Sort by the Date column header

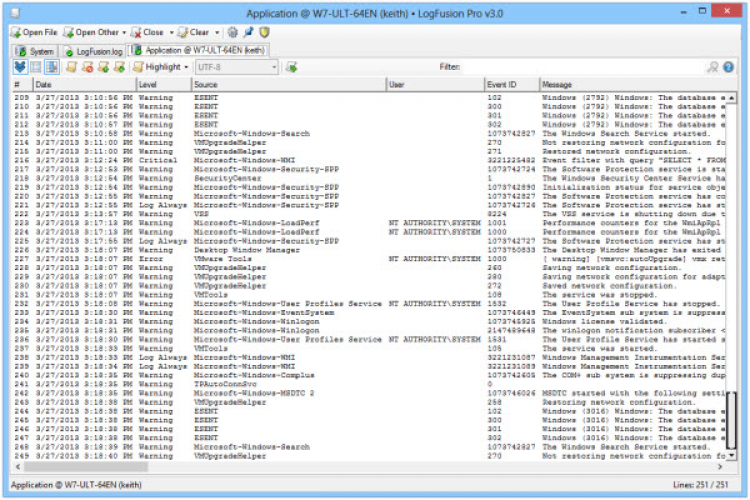(85, 85)
